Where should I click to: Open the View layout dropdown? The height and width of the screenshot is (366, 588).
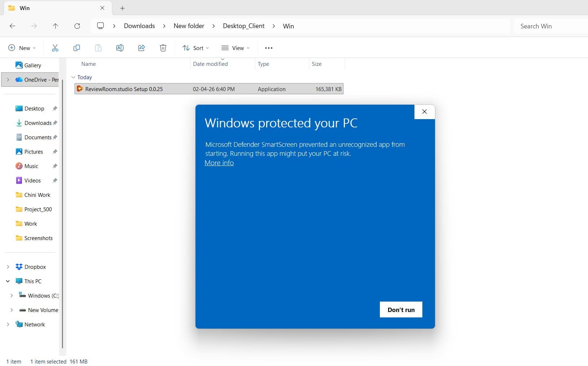coord(235,48)
